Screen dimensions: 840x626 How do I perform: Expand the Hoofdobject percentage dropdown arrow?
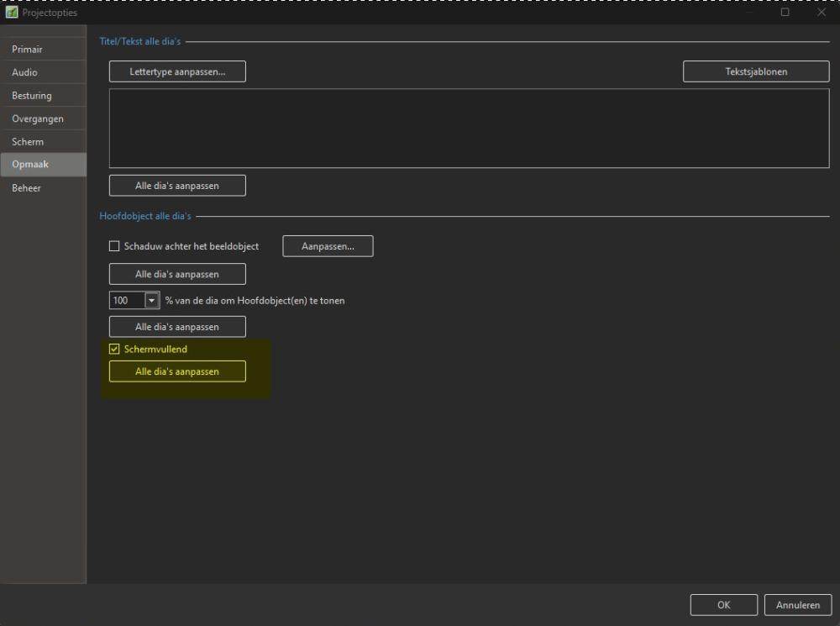point(152,300)
